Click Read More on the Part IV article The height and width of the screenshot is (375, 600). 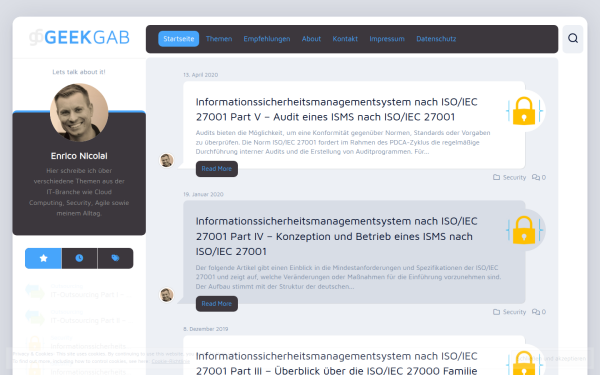(217, 303)
